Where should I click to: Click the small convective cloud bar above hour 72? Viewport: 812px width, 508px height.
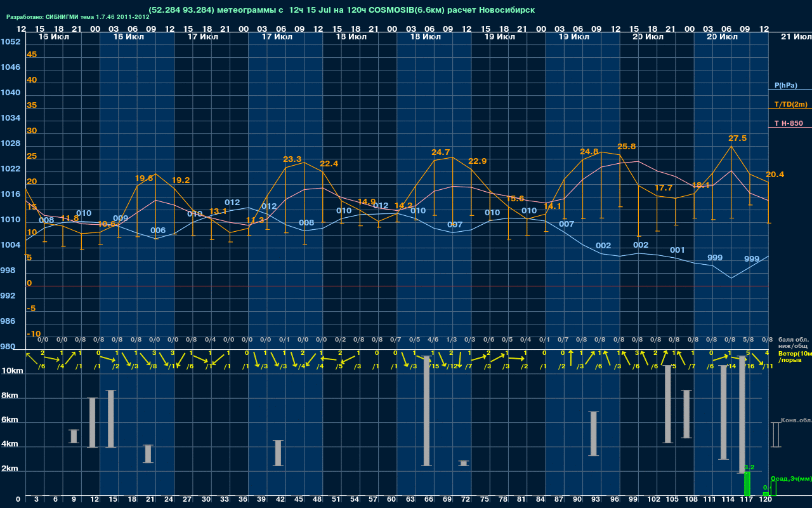pyautogui.click(x=464, y=464)
